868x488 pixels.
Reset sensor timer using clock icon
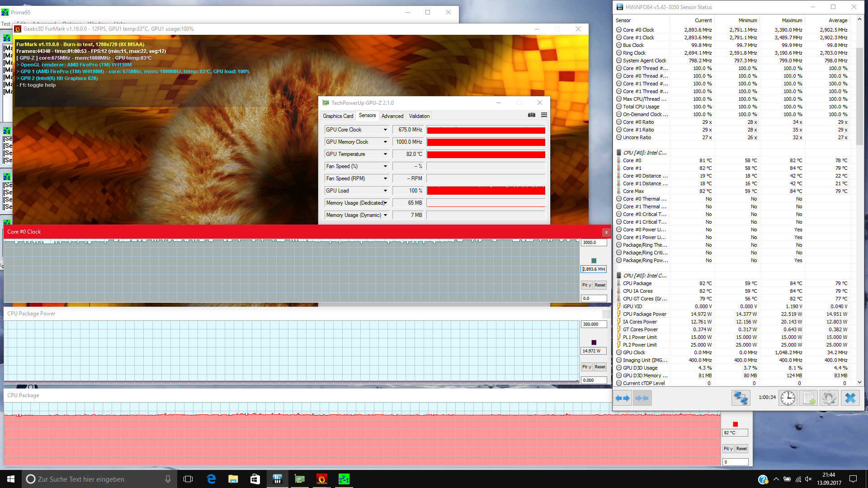[788, 398]
